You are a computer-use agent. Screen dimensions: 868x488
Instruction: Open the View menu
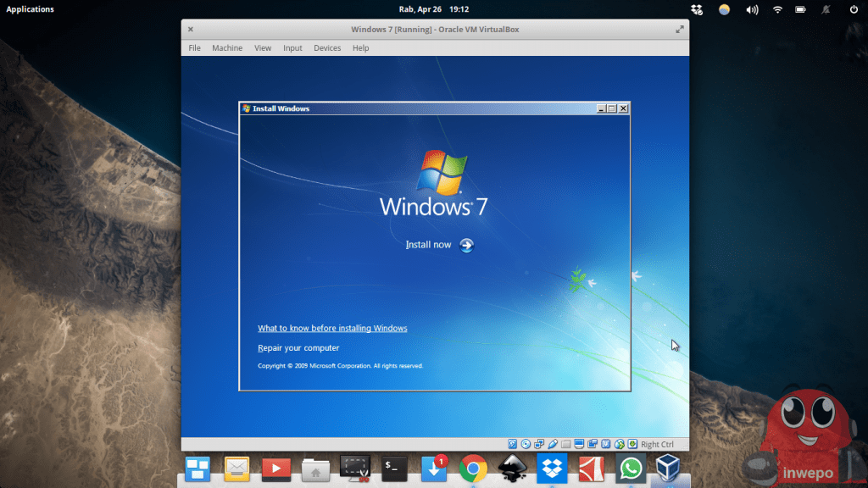[263, 48]
